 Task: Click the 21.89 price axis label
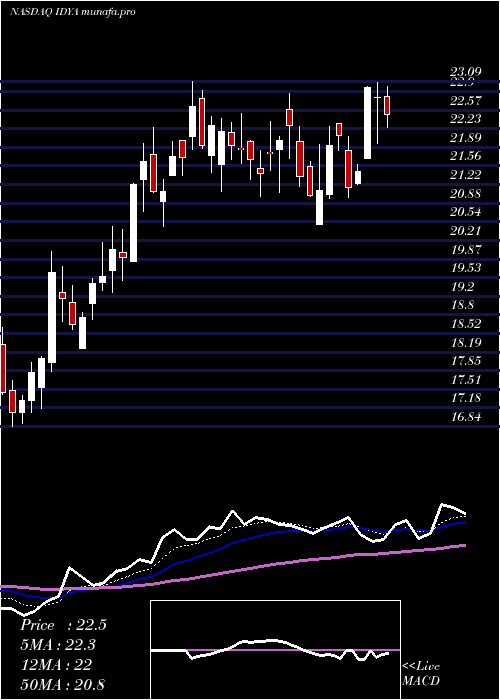465,138
